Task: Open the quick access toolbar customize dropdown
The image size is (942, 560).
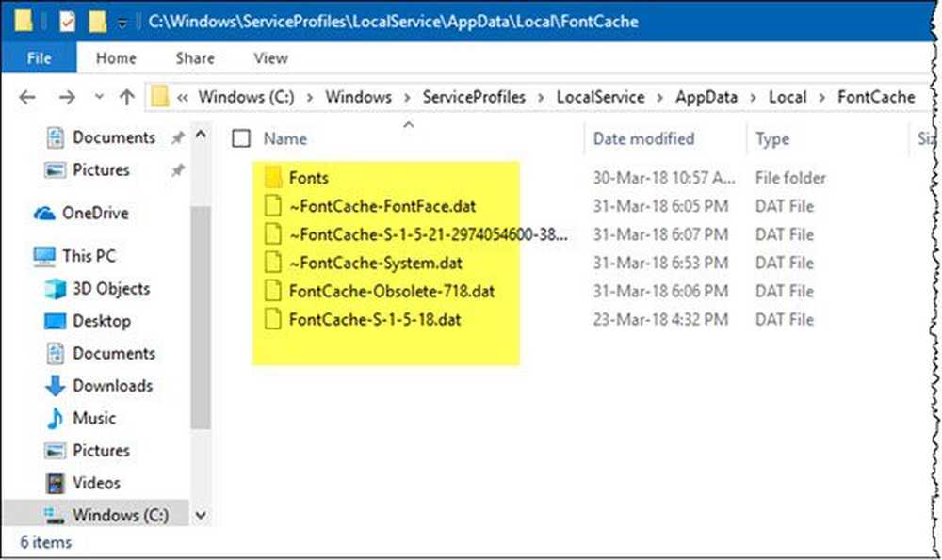Action: click(x=122, y=21)
